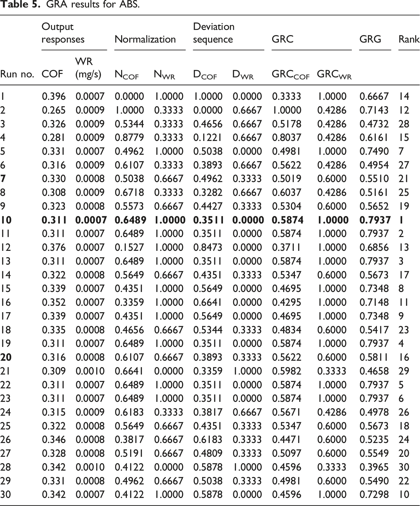Click the bold run number 10

click(6, 220)
